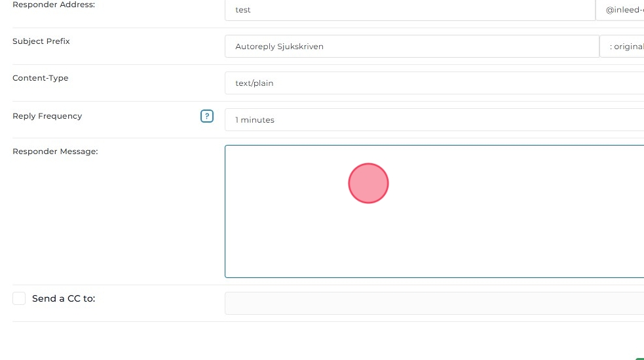Click the 'Autoreply Sjukskriven' text in subject field
This screenshot has width=644, height=360.
tap(279, 47)
